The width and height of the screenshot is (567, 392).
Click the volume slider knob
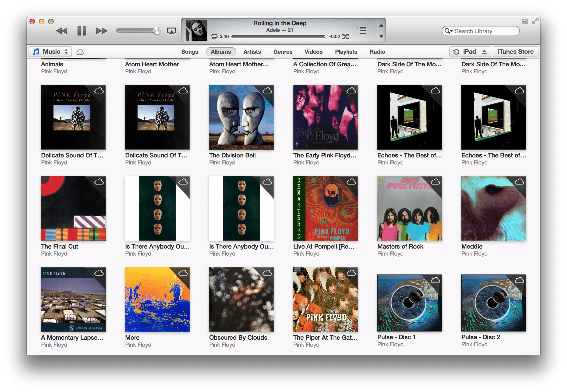point(156,31)
